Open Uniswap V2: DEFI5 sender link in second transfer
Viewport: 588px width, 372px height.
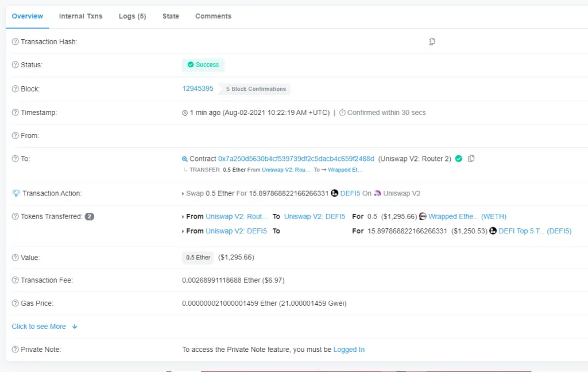(236, 231)
